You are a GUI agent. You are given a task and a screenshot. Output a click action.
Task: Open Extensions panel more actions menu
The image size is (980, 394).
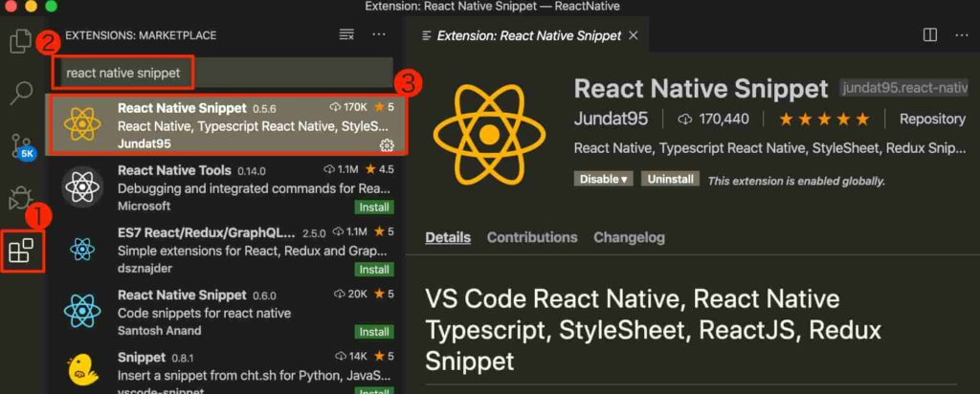tap(379, 35)
